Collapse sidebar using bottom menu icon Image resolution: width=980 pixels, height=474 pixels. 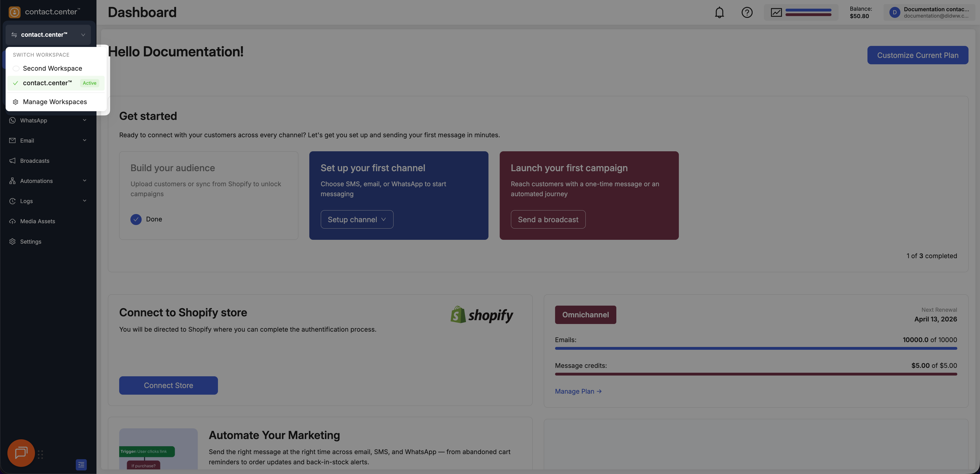pyautogui.click(x=81, y=465)
